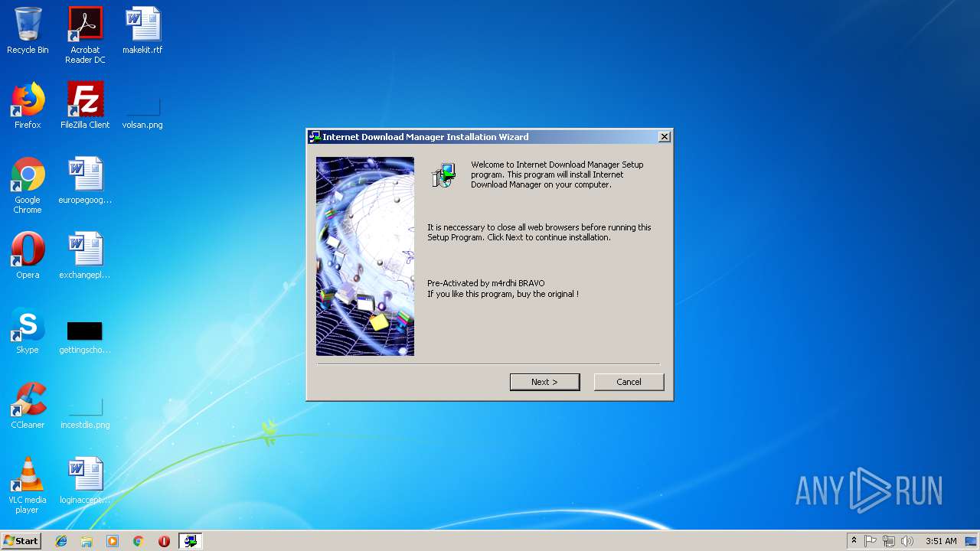Select the Acrobat Reader DC shortcut
The image size is (980, 551).
coord(85,35)
